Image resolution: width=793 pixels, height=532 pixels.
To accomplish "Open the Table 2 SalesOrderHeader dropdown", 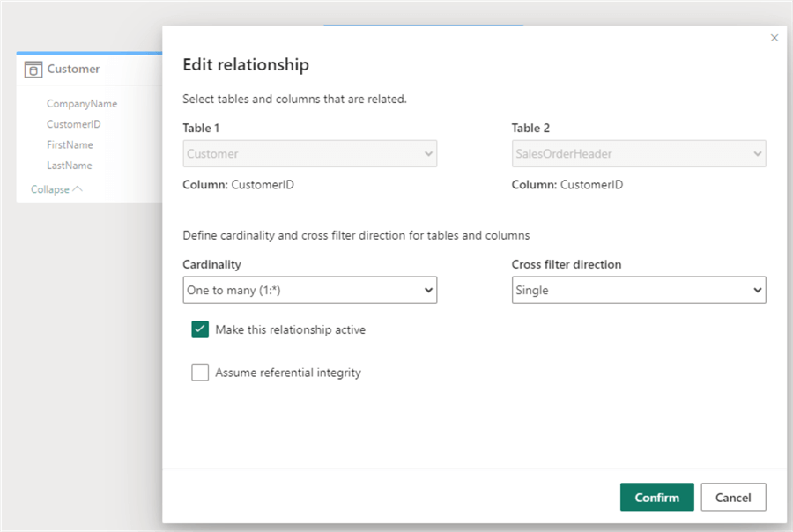I will pyautogui.click(x=638, y=154).
